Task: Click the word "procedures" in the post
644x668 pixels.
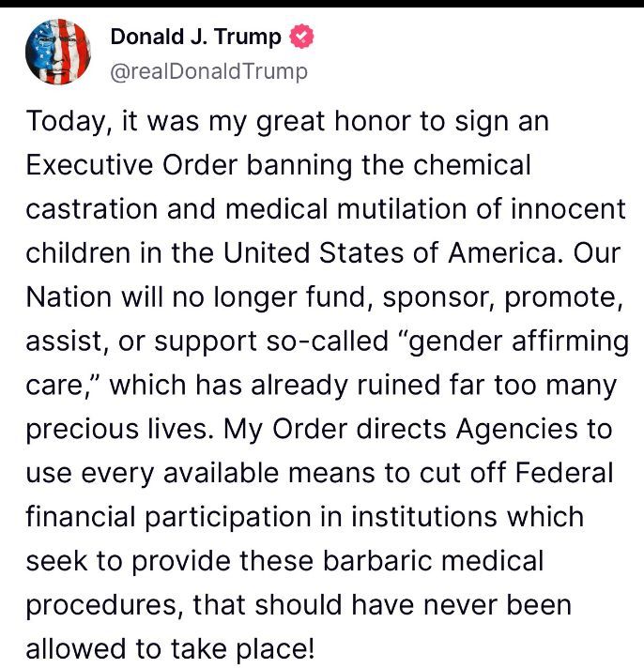Action: pyautogui.click(x=101, y=605)
